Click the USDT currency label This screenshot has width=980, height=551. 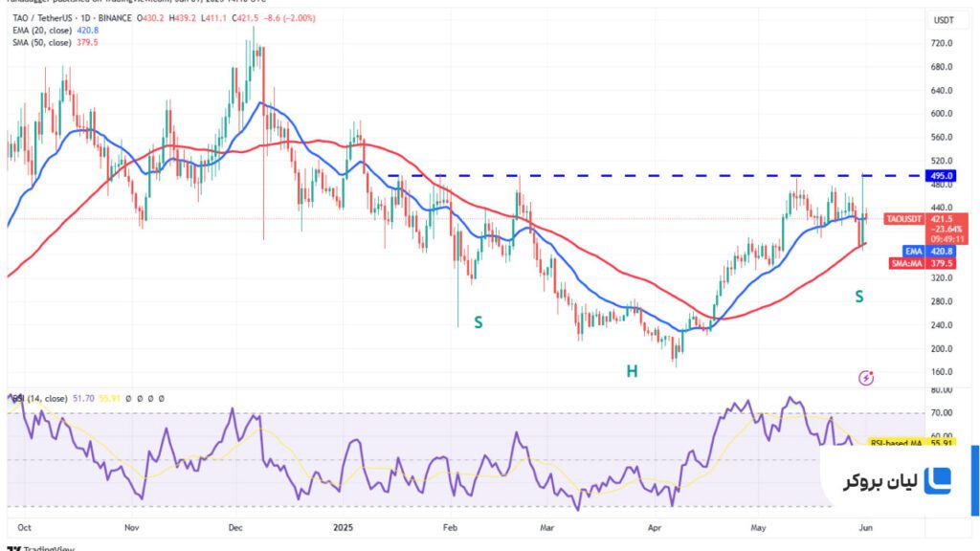[x=944, y=20]
